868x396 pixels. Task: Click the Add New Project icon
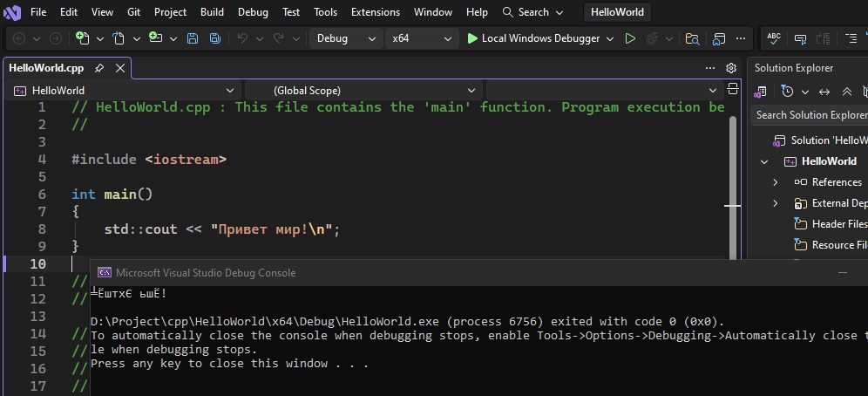[x=155, y=38]
